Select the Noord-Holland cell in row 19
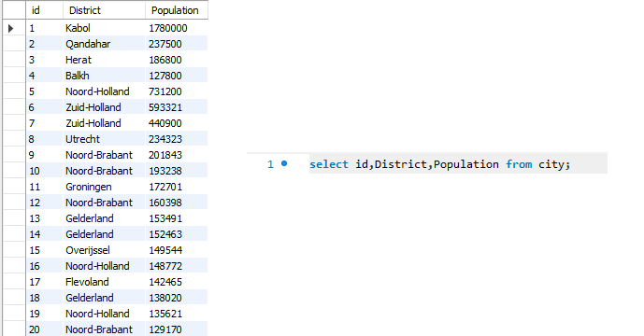The width and height of the screenshot is (644, 336). pyautogui.click(x=104, y=314)
